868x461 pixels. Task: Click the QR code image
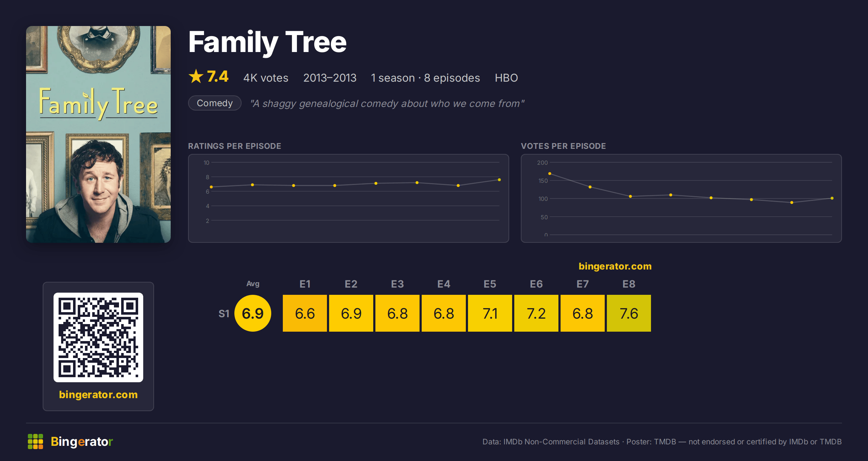pyautogui.click(x=98, y=337)
